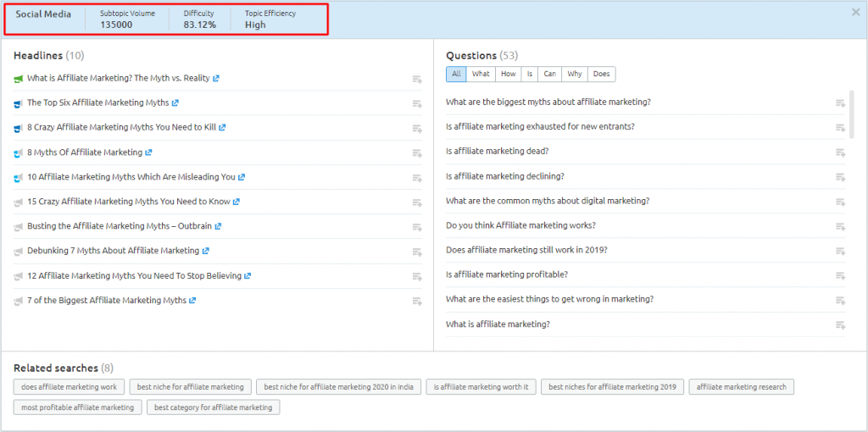Add 'The Top Six Affiliate Marketing Myths' headline to favorites
This screenshot has width=868, height=432.
417,104
